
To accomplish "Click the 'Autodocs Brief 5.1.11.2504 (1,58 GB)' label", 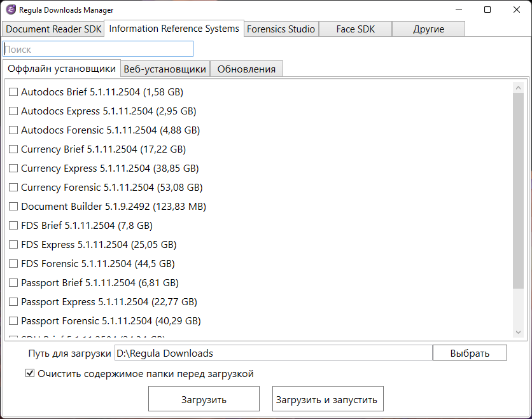I will tap(102, 92).
